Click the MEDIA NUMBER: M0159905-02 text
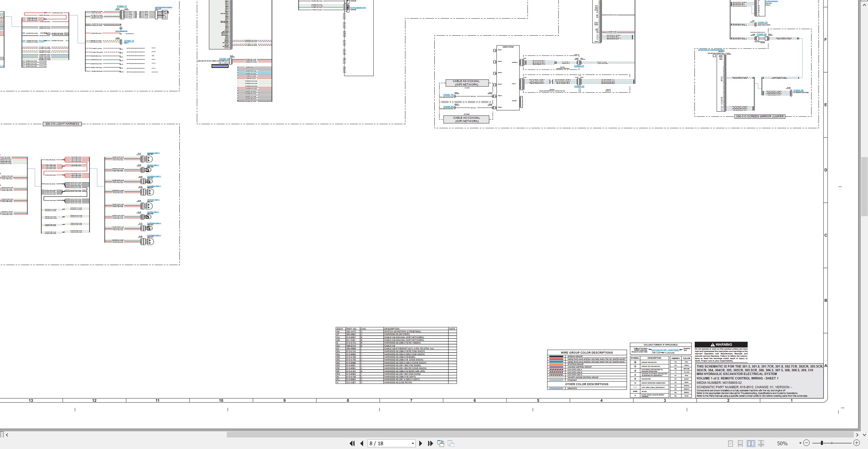The image size is (868, 449). click(x=719, y=383)
